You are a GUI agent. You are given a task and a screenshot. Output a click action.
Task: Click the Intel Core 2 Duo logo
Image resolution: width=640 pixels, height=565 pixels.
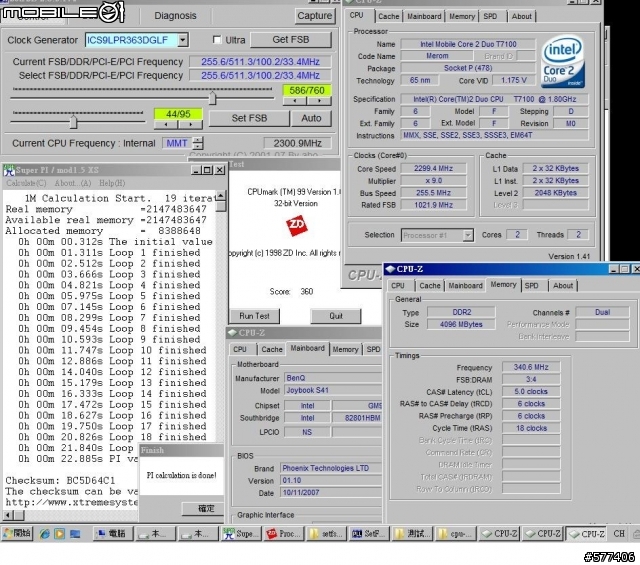coord(563,62)
